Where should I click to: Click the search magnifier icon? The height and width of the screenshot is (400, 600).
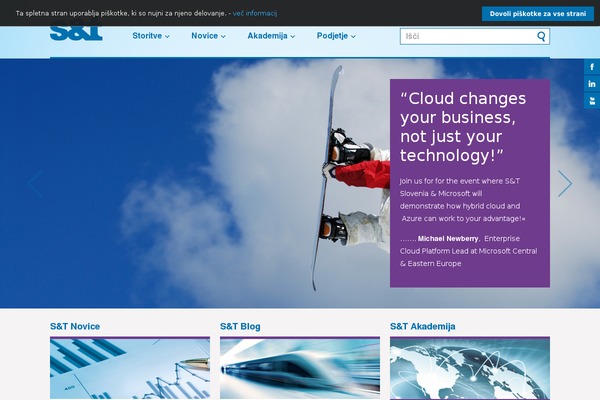[541, 36]
